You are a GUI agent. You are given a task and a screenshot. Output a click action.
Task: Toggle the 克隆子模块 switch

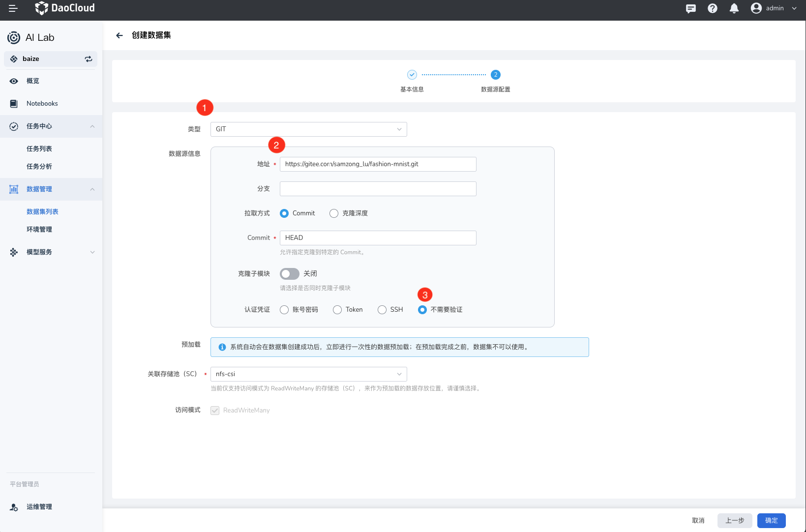(290, 274)
